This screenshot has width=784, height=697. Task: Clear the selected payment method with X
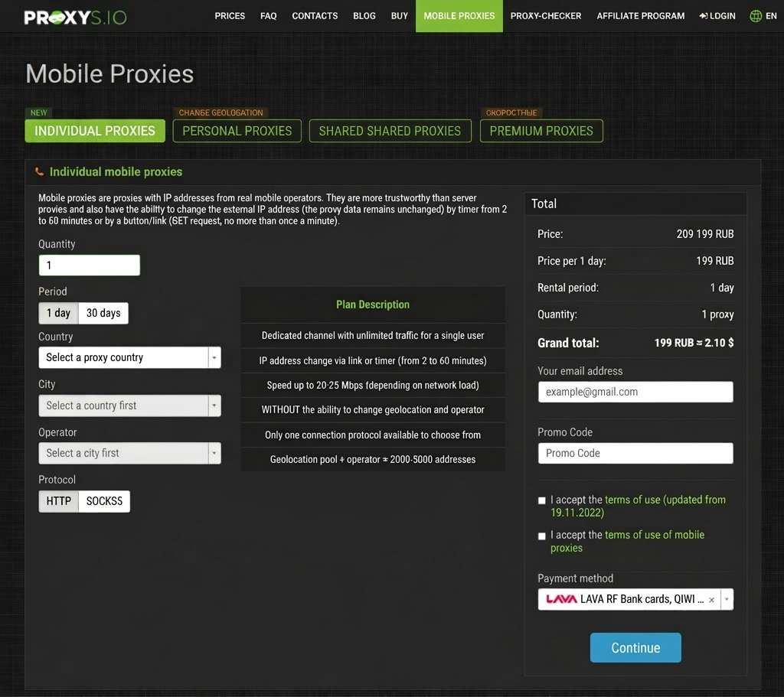[711, 600]
